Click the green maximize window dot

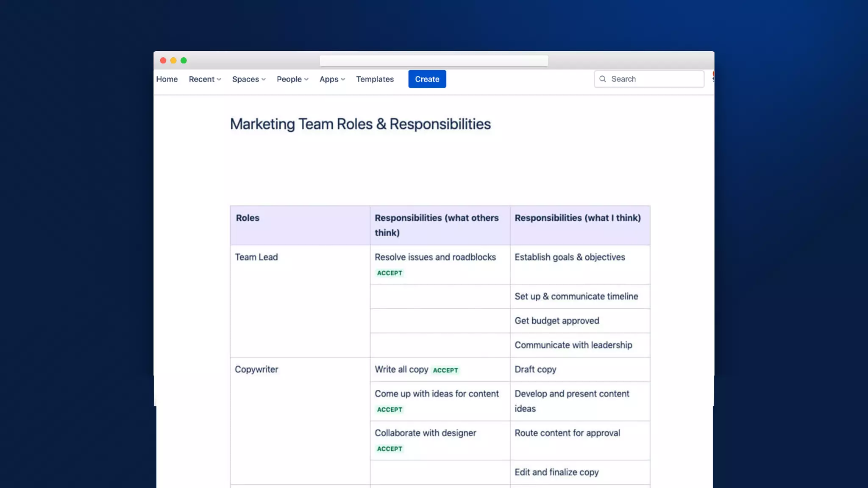(184, 61)
